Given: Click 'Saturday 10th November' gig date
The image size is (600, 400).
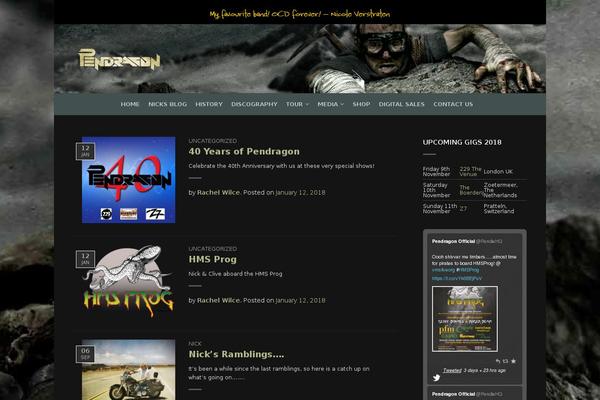Looking at the screenshot, I should [436, 190].
